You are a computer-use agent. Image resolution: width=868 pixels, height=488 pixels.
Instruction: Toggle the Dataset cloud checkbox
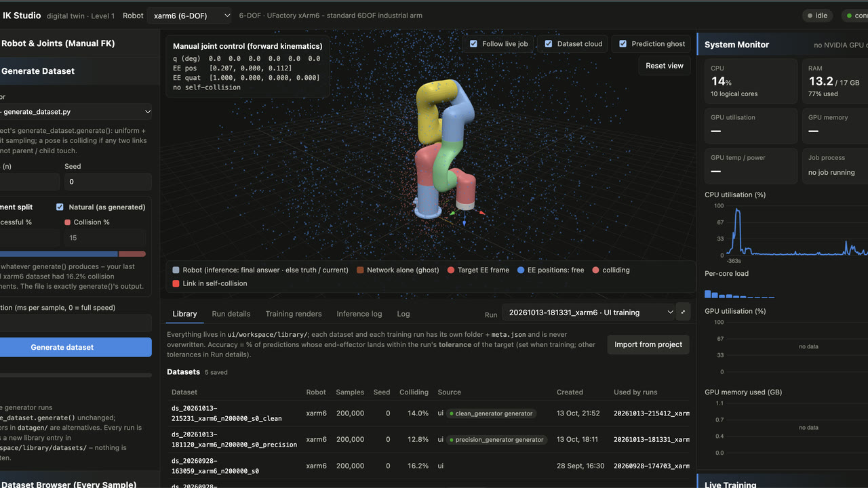tap(549, 44)
